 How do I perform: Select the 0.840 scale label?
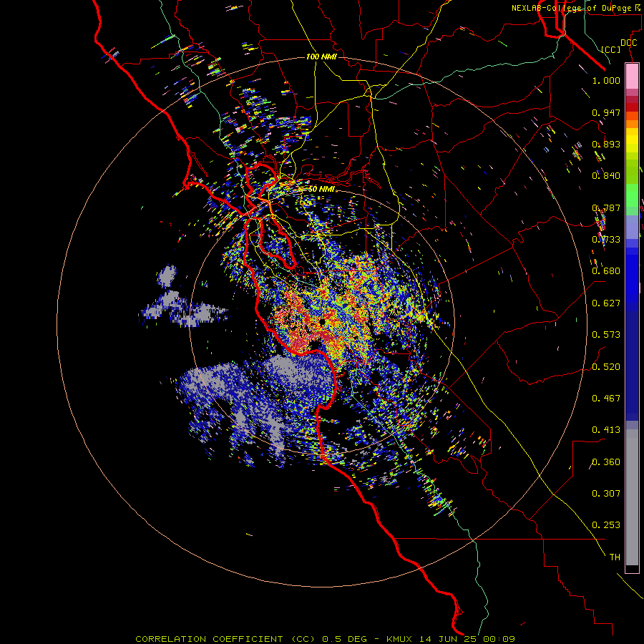[606, 175]
